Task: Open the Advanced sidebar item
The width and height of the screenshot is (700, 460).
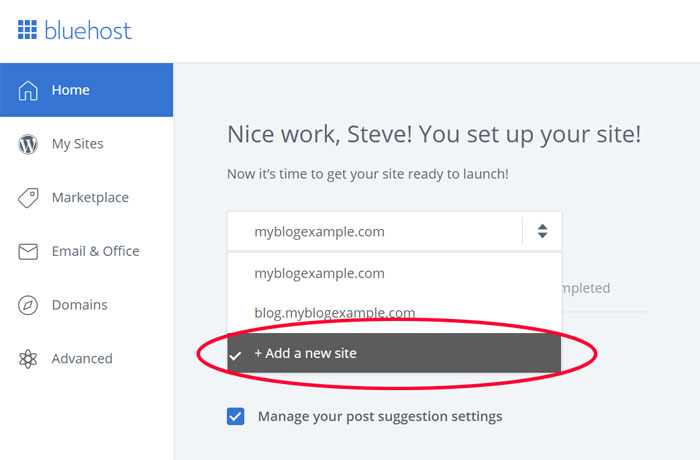Action: [x=82, y=359]
